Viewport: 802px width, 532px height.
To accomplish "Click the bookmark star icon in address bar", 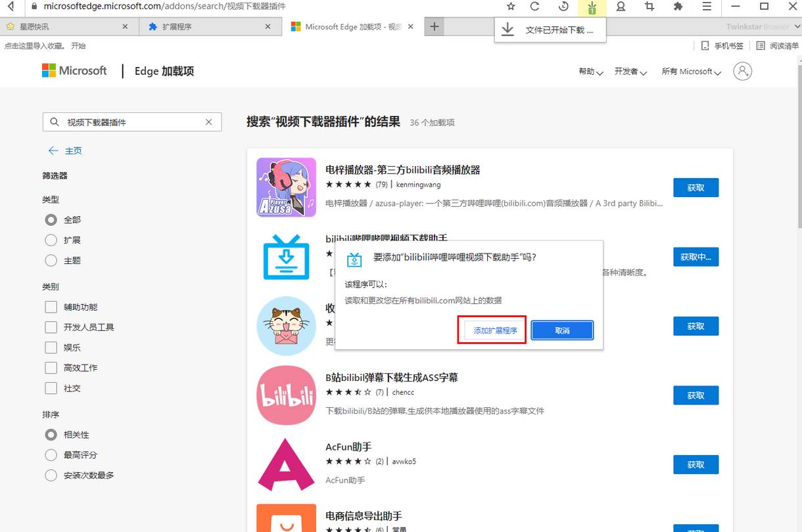I will coord(511,6).
